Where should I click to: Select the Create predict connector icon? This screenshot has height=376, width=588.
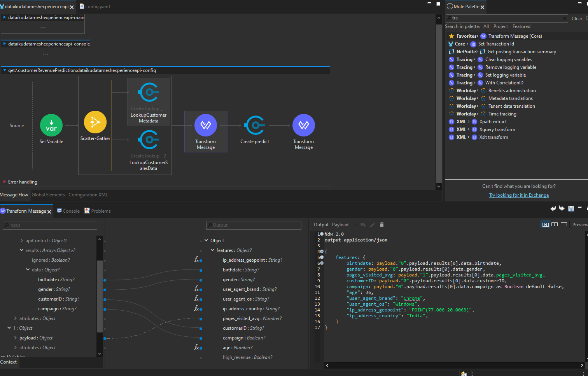click(x=255, y=125)
